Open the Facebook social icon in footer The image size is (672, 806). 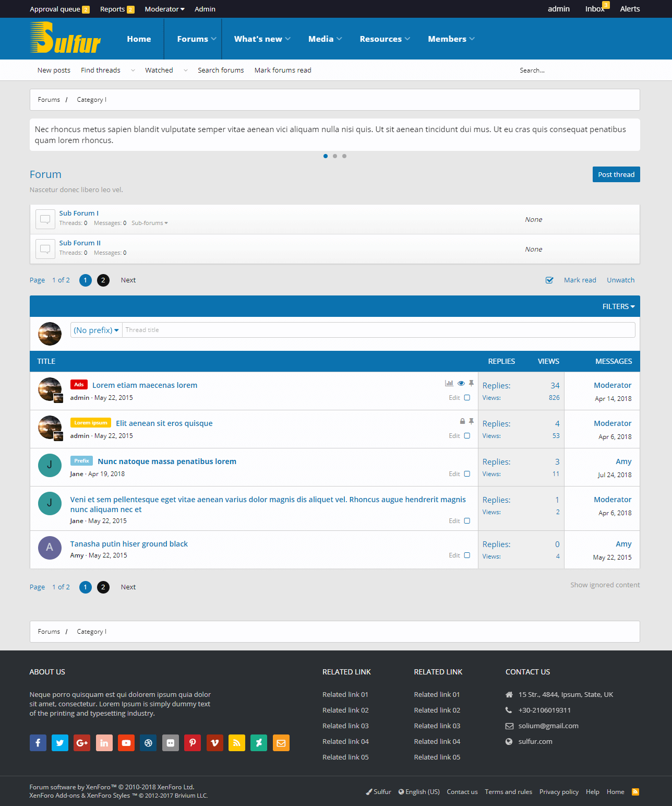click(38, 743)
